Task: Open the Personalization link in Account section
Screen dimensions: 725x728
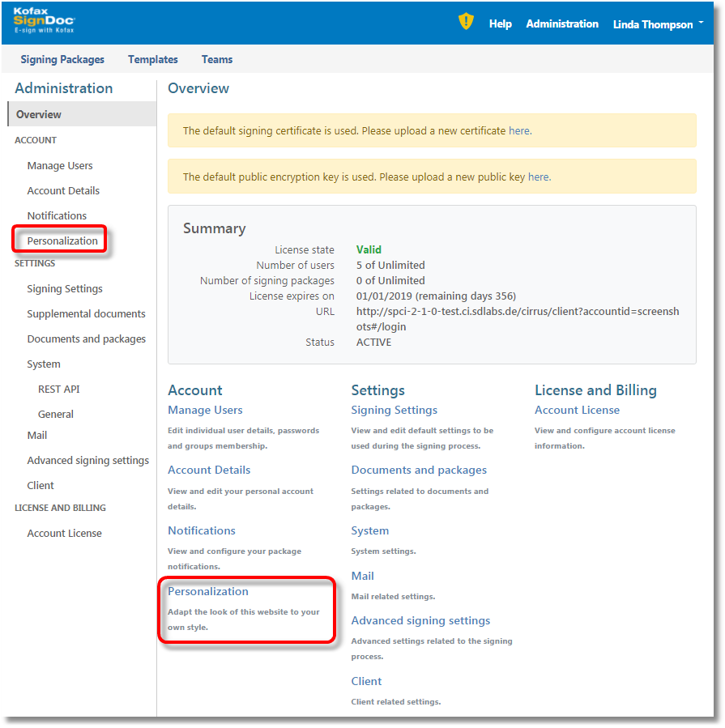Action: pyautogui.click(x=208, y=591)
